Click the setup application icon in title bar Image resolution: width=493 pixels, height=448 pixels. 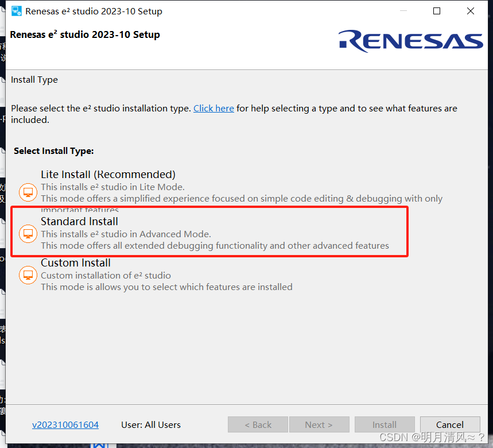pos(16,11)
